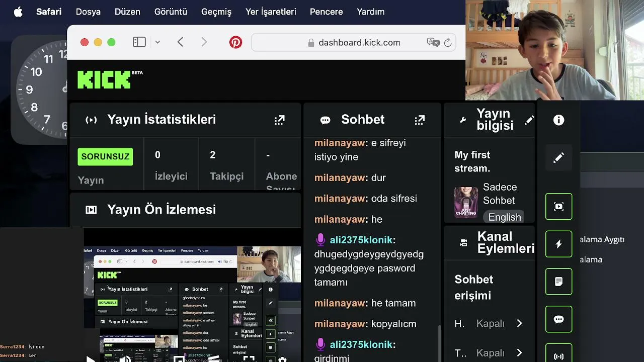Open the Pencere menu
This screenshot has height=362, width=644.
tap(327, 12)
